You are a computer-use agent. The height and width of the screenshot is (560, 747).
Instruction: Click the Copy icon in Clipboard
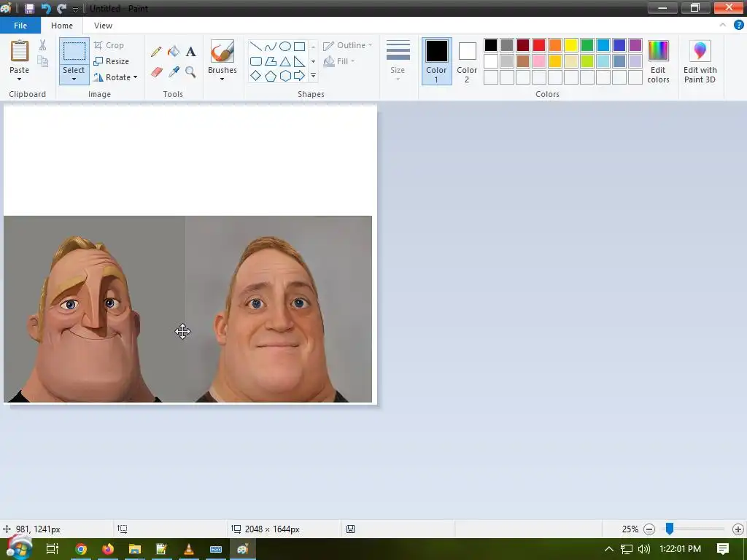click(43, 61)
